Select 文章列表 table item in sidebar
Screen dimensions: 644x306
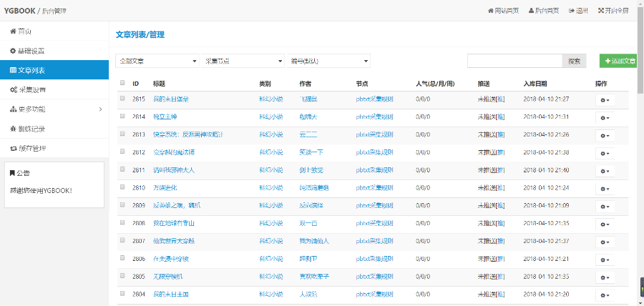pyautogui.click(x=54, y=70)
